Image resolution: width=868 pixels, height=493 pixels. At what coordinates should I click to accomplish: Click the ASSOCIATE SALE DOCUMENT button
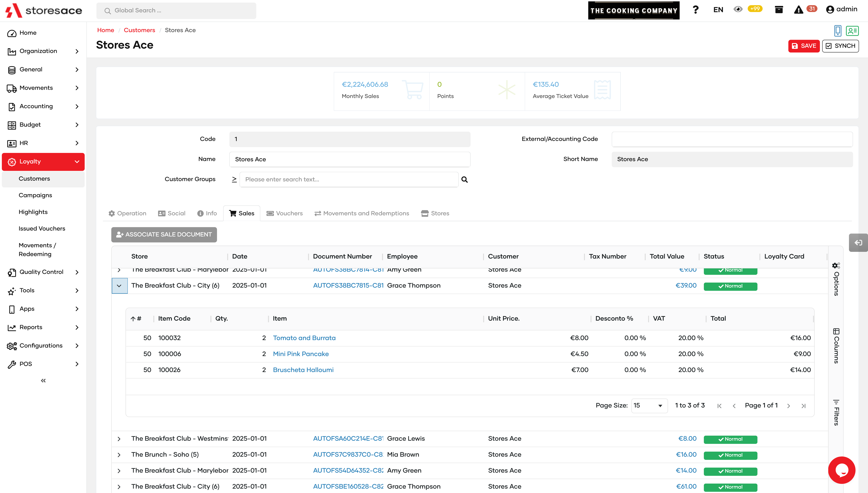click(164, 234)
